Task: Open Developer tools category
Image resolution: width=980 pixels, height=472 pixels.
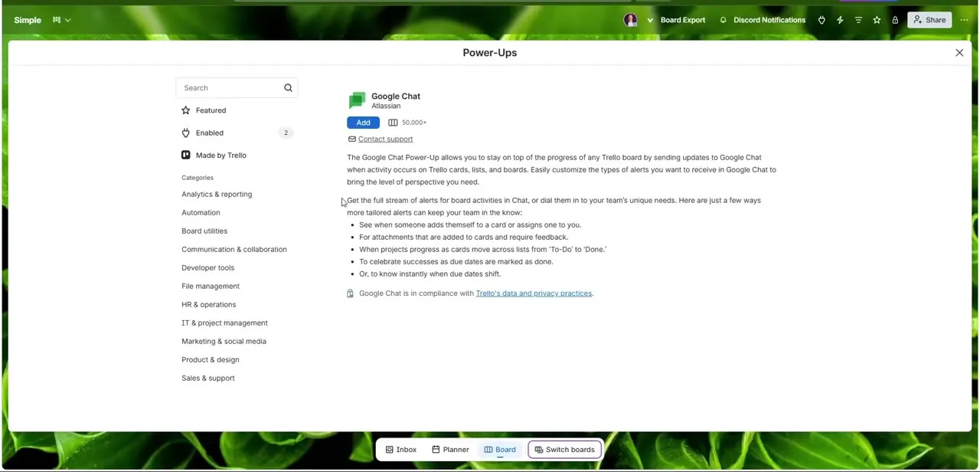Action: [x=207, y=268]
